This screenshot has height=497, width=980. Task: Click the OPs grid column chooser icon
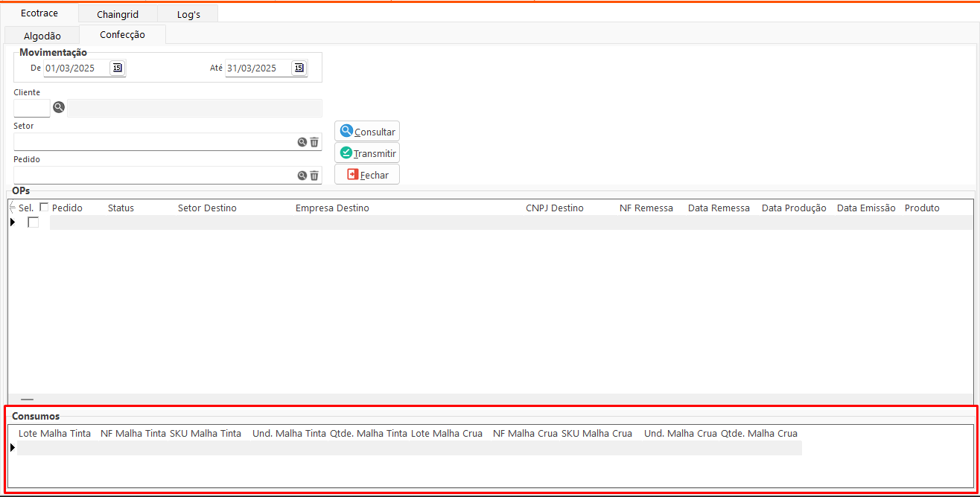[x=12, y=208]
